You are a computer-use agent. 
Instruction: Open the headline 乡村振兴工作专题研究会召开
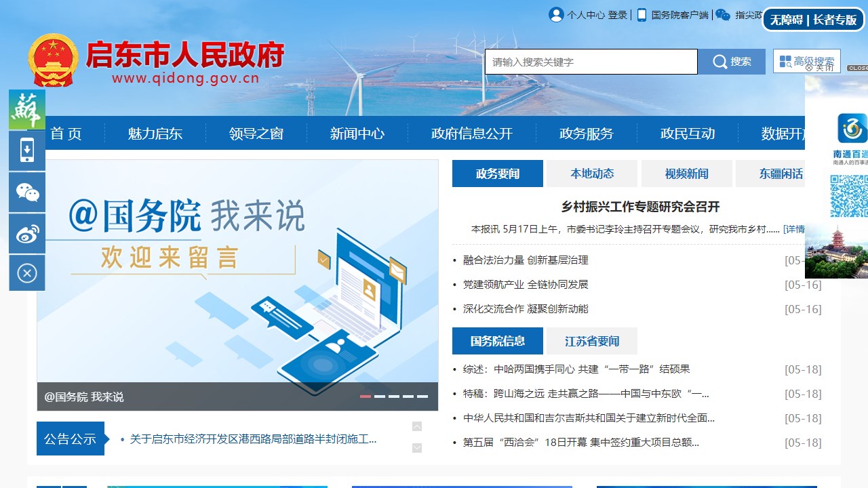coord(640,207)
